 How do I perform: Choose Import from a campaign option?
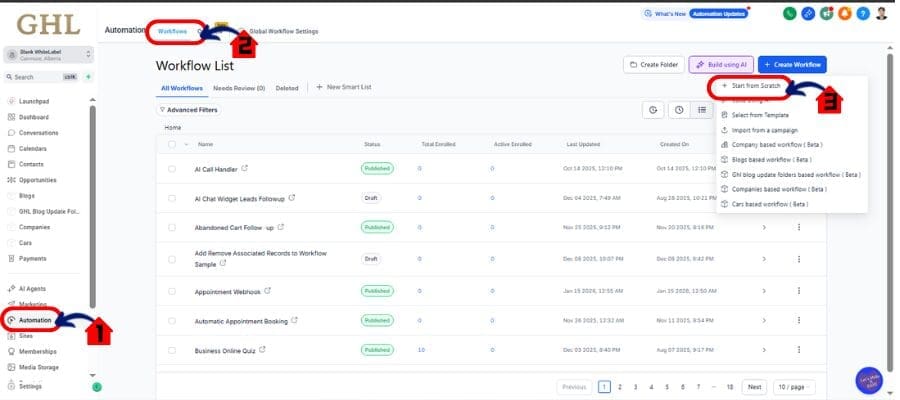point(765,130)
